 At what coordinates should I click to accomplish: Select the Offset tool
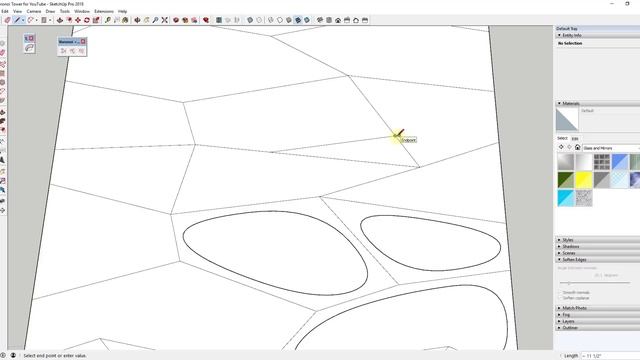[69, 20]
